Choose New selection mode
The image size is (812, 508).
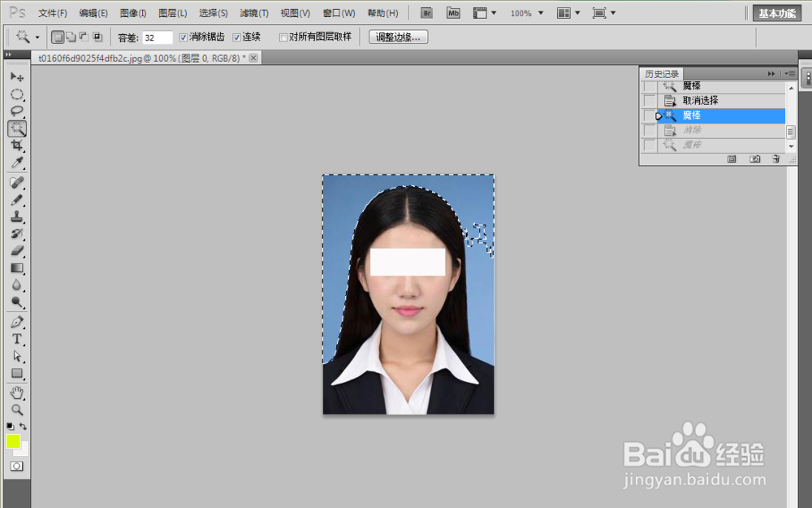pos(58,37)
